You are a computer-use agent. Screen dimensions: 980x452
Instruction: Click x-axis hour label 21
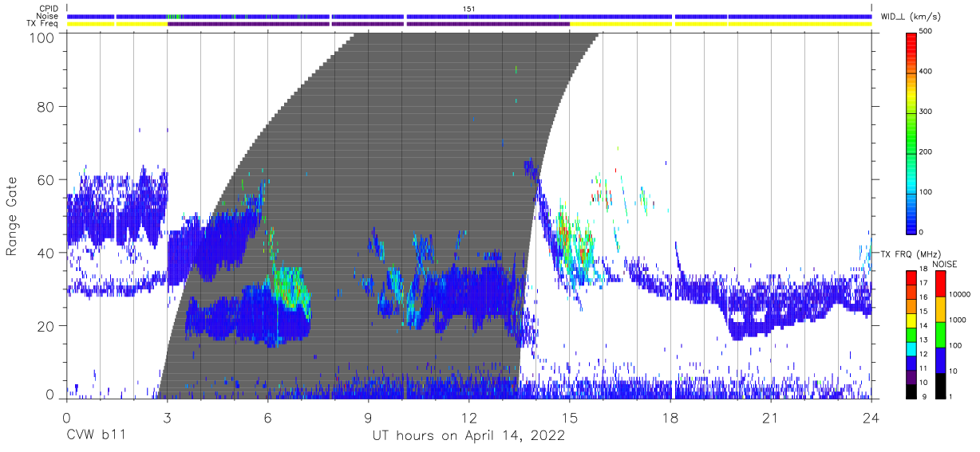771,417
